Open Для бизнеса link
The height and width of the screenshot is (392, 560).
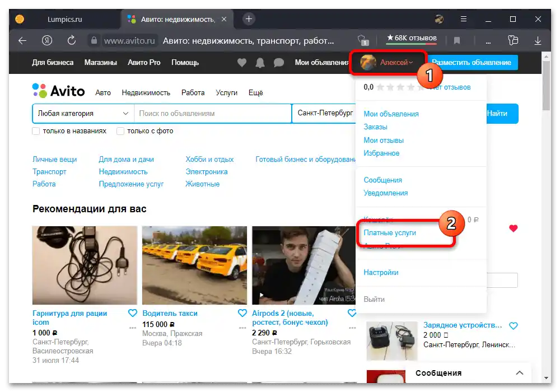coord(53,63)
